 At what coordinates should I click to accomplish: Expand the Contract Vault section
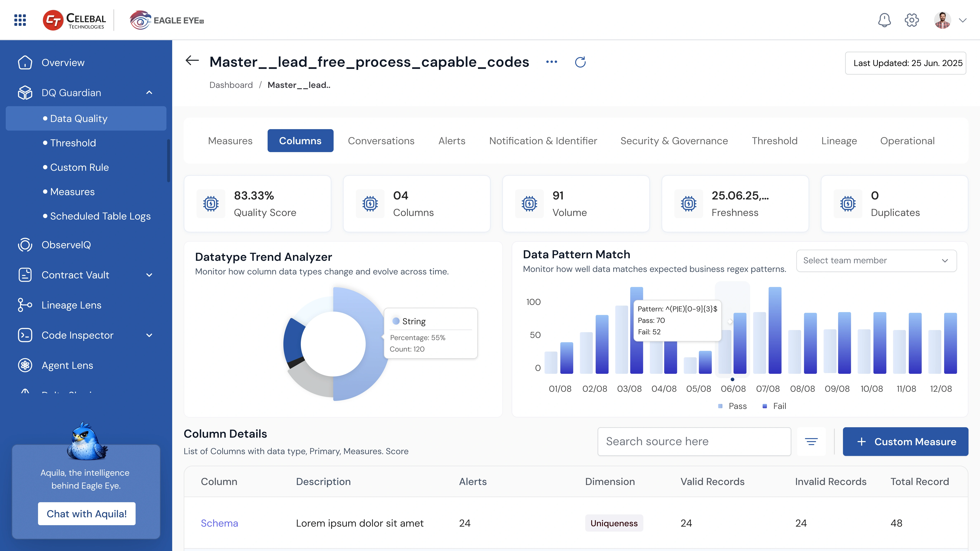tap(149, 275)
